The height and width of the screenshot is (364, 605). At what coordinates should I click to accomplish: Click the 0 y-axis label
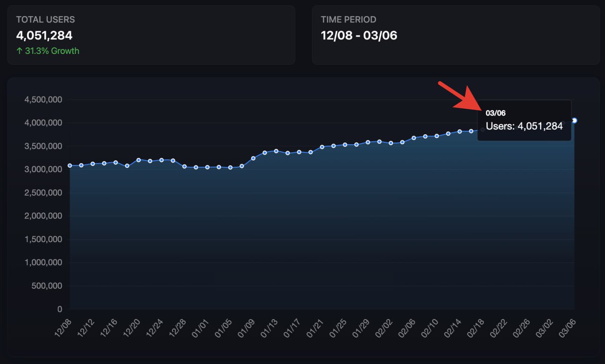tap(60, 309)
